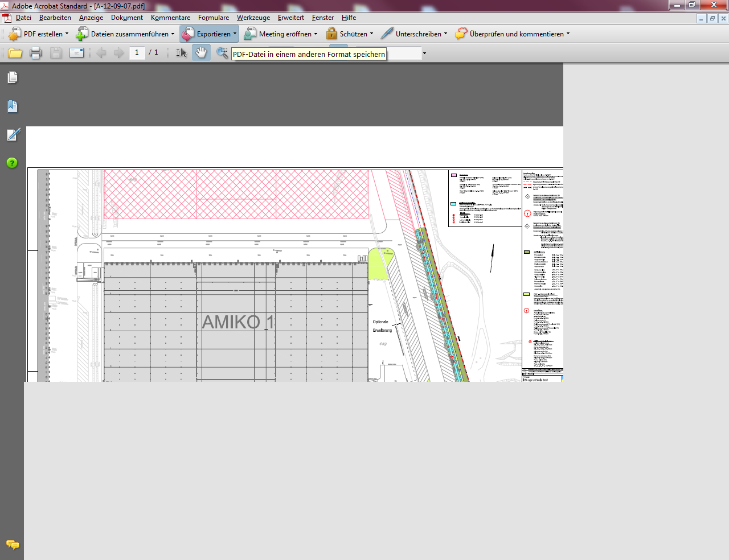Restore the inner document window

pyautogui.click(x=712, y=18)
